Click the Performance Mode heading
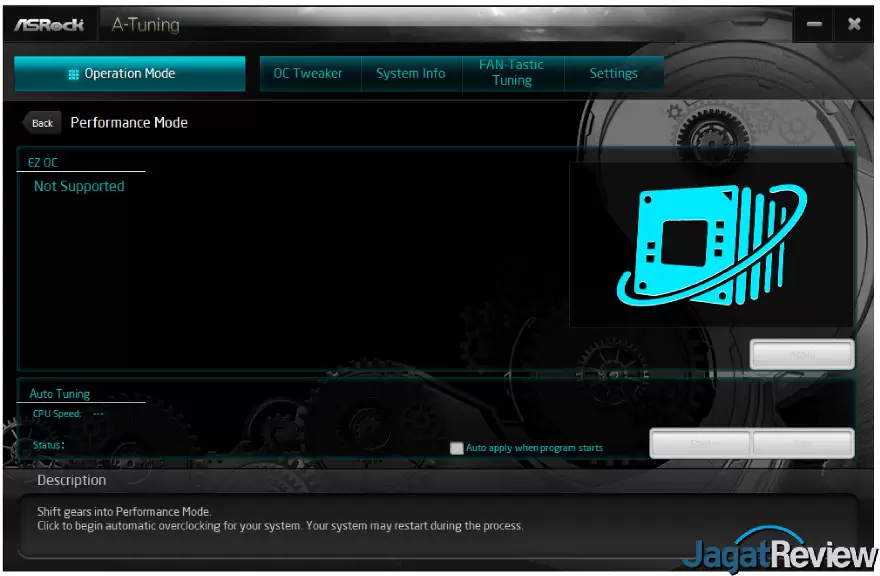 129,123
